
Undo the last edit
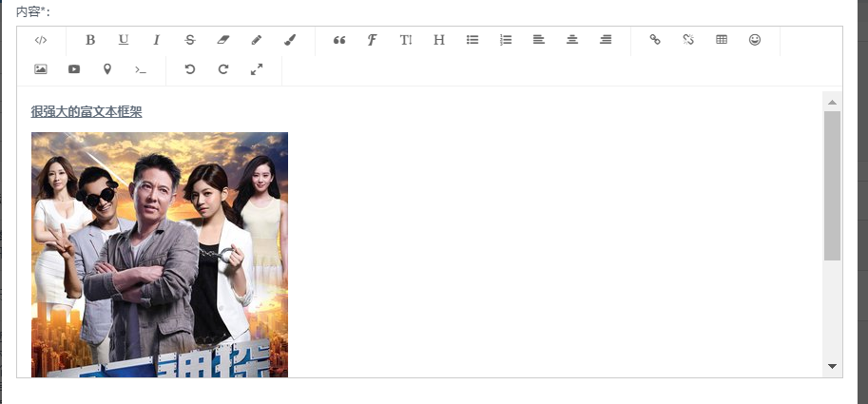(x=190, y=69)
